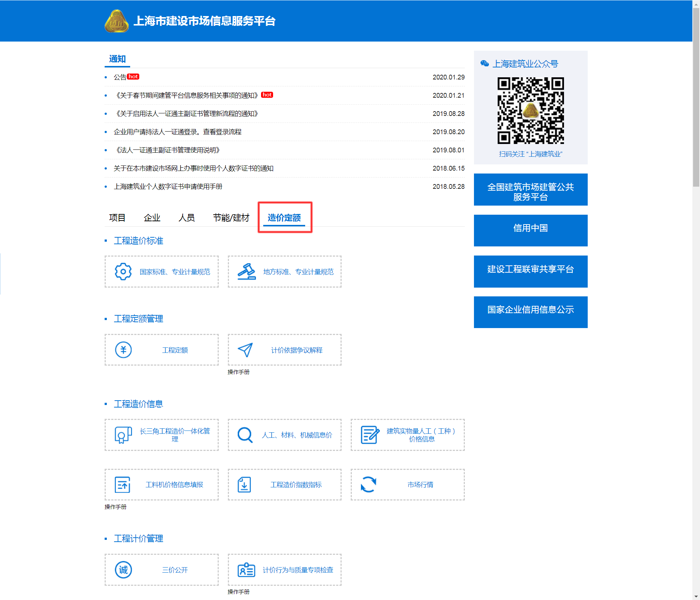This screenshot has height=600, width=700.
Task: Select the magnifier icon for 人工、材料、机械信息价
Action: pos(244,435)
